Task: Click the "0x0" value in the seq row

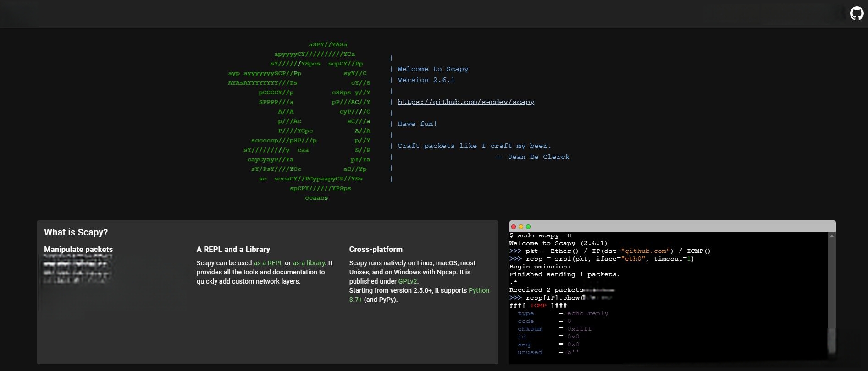Action: pyautogui.click(x=573, y=344)
